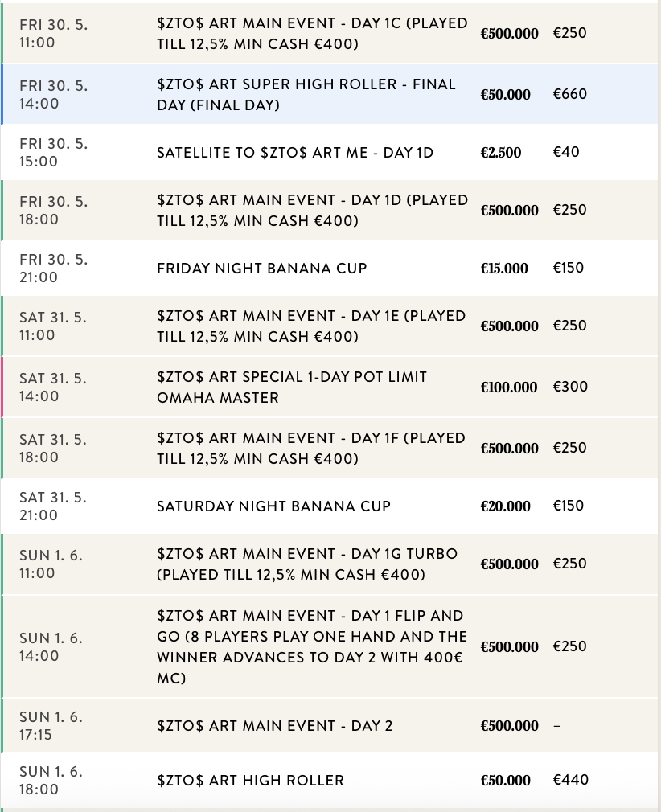Open the Day 1 Flip and Go event
The width and height of the screenshot is (661, 812).
coord(311,646)
